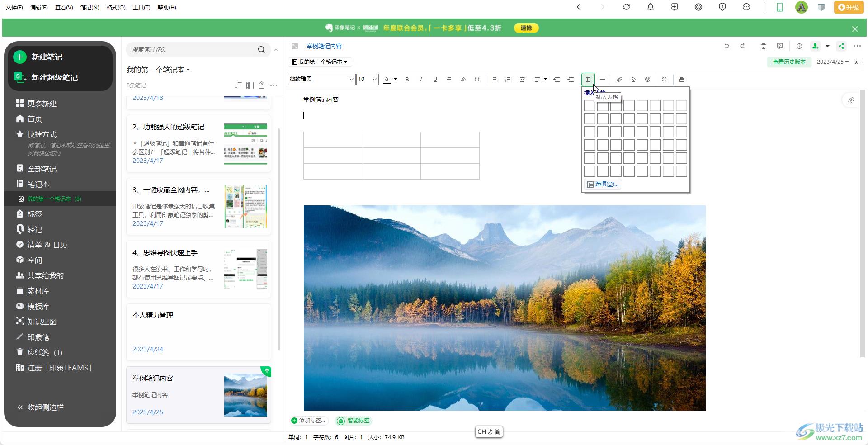868x445 pixels.
Task: Open table 选项(O)... link
Action: (603, 184)
